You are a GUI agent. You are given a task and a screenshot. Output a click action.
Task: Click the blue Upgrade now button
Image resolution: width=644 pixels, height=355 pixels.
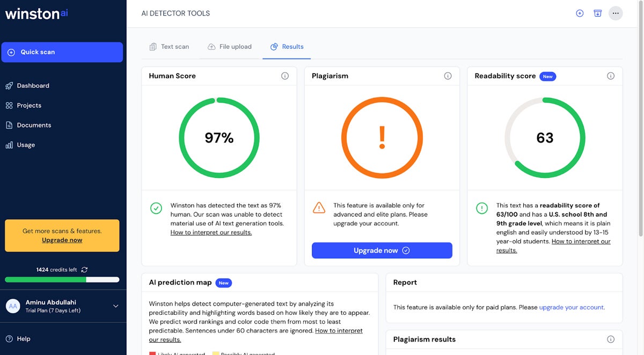(x=382, y=250)
